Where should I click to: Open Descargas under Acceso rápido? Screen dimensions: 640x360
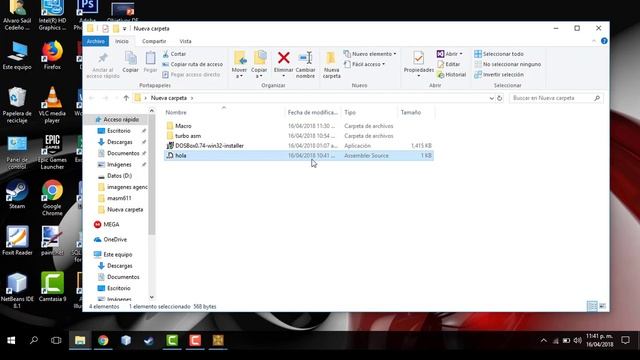(x=120, y=142)
